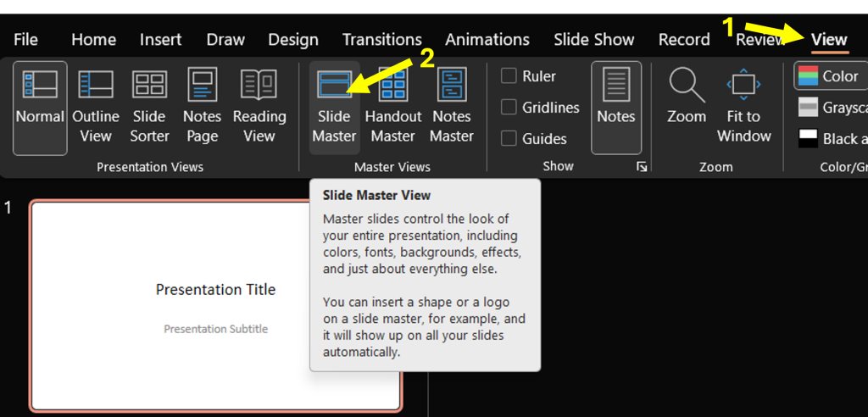Expand the Show group dialog launcher
This screenshot has width=868, height=417.
tap(642, 167)
